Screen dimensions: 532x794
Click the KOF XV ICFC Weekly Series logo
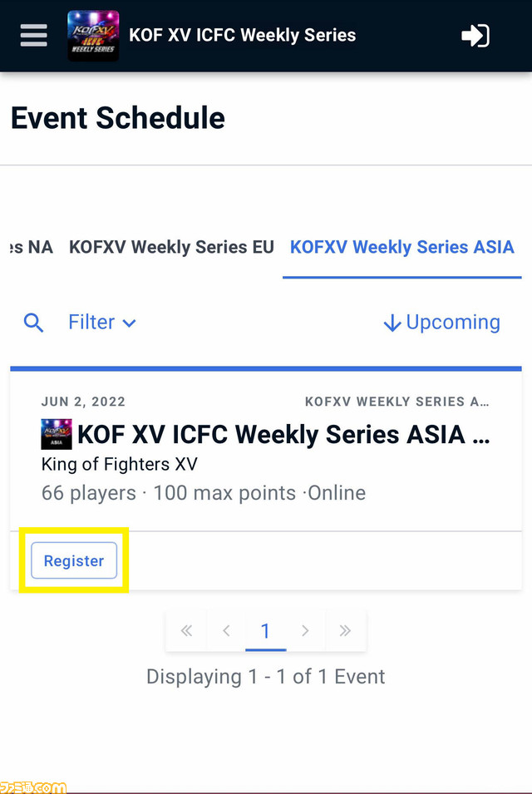pyautogui.click(x=93, y=35)
